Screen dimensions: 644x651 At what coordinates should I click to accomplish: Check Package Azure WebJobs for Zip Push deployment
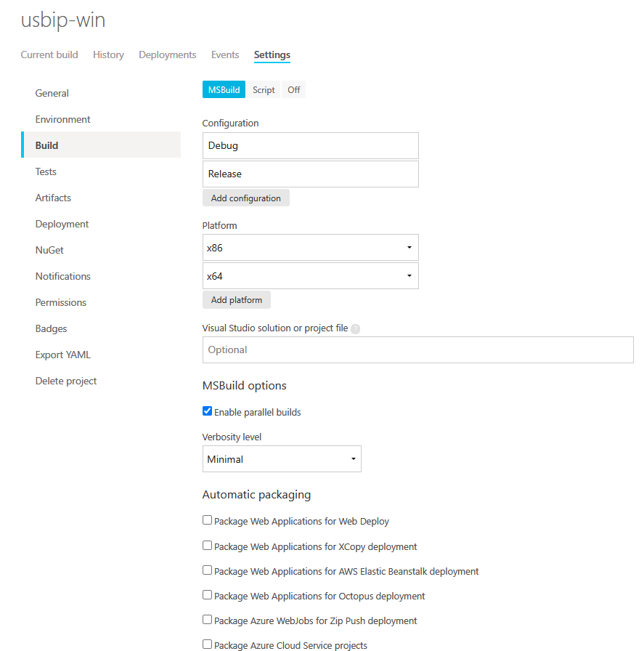coord(207,620)
